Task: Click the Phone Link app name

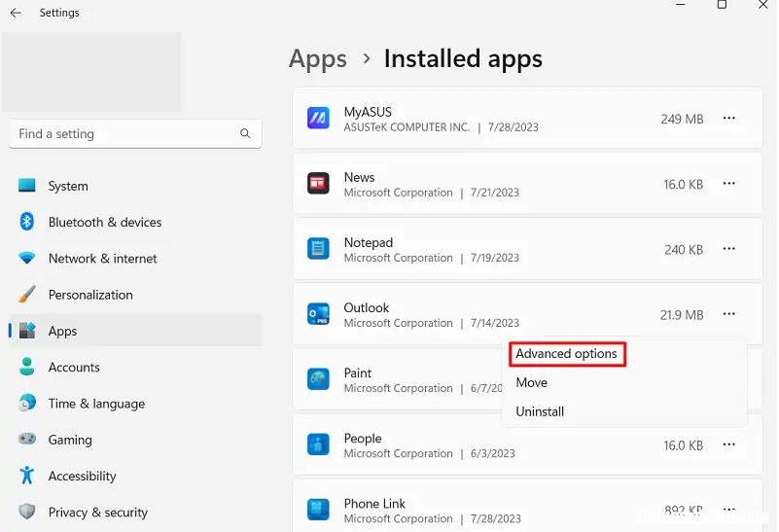Action: [x=374, y=504]
